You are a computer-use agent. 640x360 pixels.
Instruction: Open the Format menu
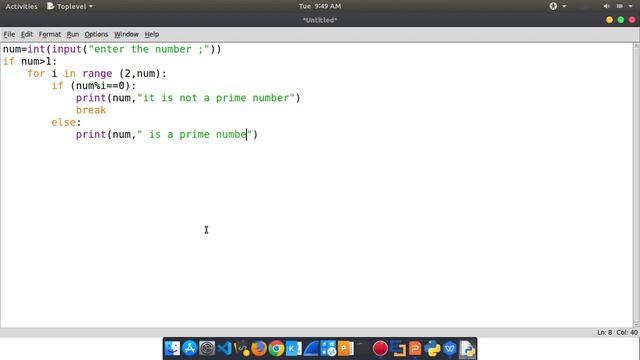point(50,34)
